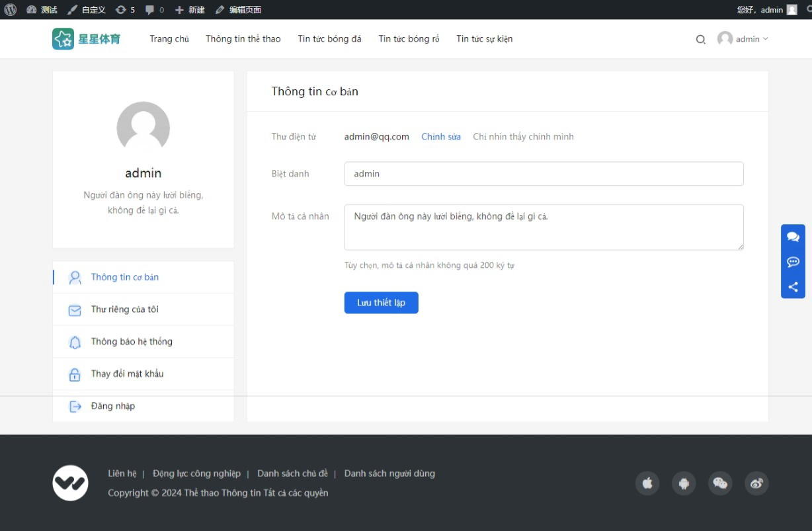
Task: Open Động lực công nghiệp footer link
Action: point(196,473)
